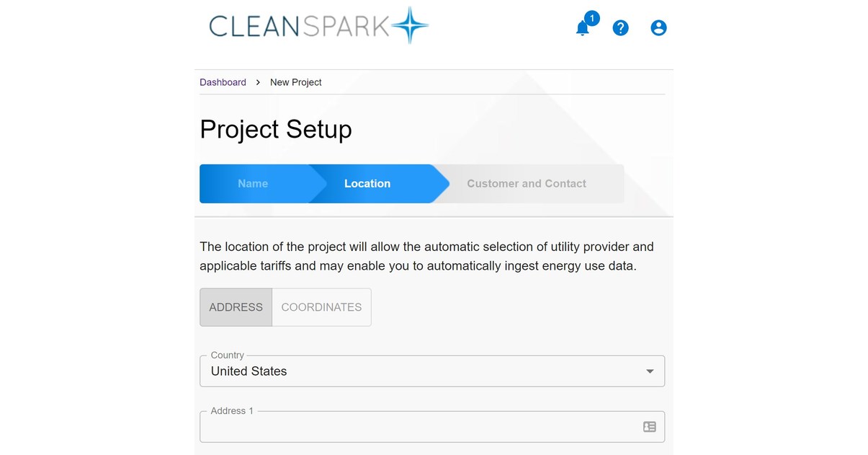Open the help question mark icon
This screenshot has height=455, width=868.
tap(620, 27)
